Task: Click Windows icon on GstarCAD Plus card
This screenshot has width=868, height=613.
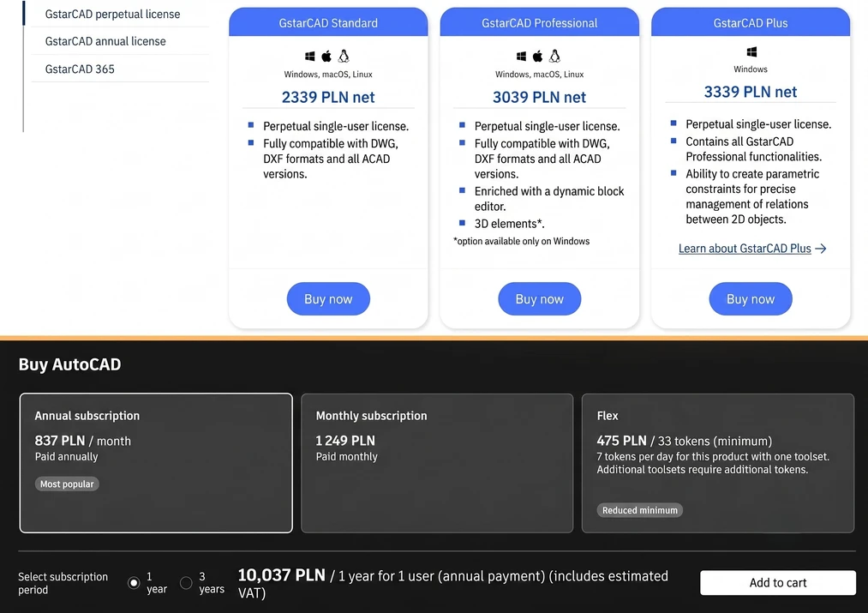Action: pos(751,52)
